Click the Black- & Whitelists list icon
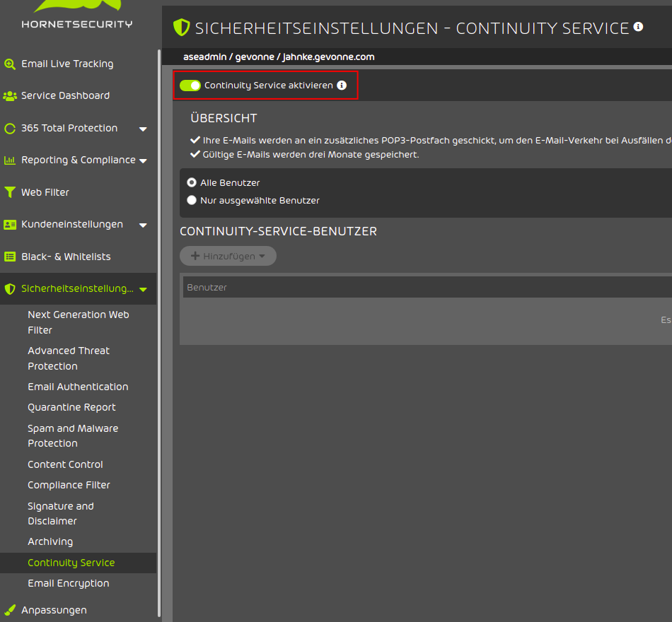 click(10, 257)
